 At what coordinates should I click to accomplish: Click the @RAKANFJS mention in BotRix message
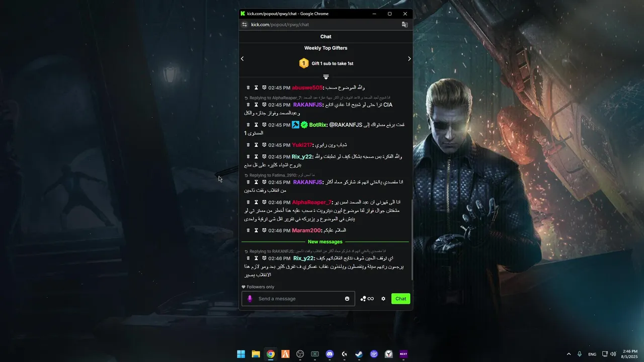(346, 125)
